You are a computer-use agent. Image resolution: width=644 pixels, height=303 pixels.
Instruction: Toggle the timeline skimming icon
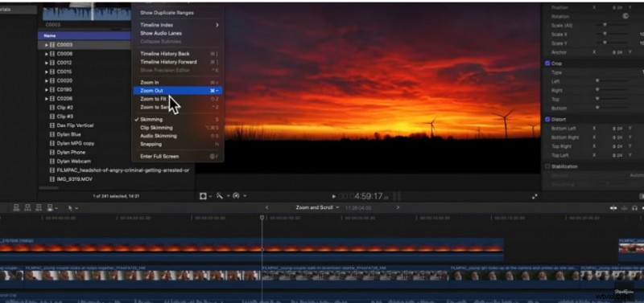[613, 208]
